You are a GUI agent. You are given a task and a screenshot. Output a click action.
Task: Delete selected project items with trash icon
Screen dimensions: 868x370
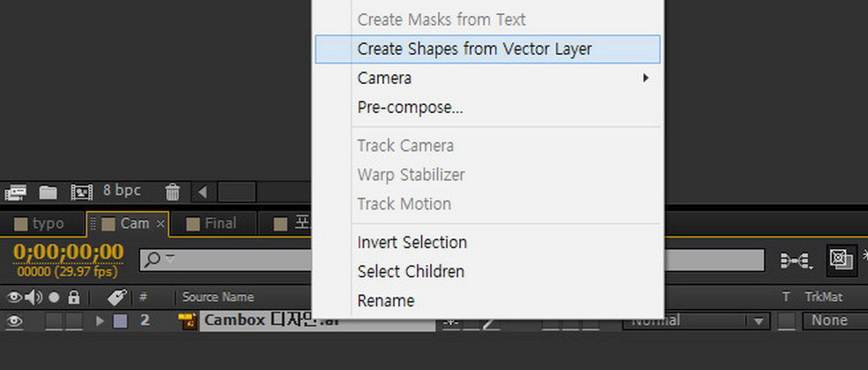pos(172,193)
